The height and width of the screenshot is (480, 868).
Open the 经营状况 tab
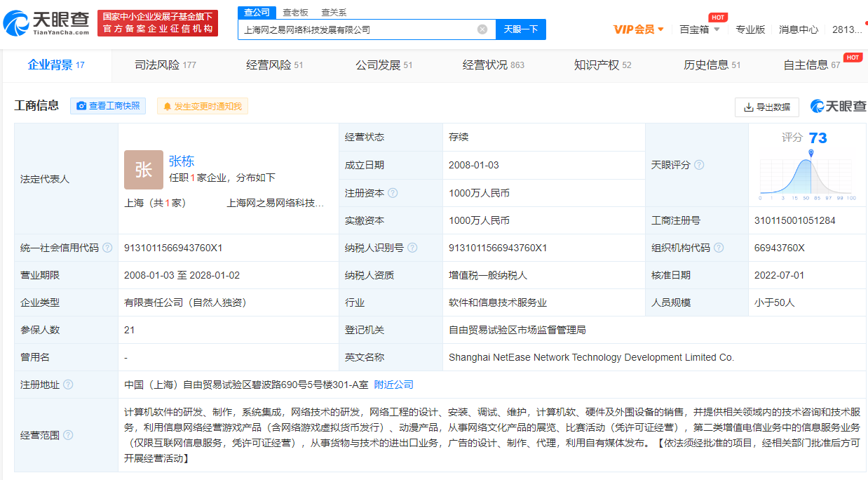coord(494,65)
